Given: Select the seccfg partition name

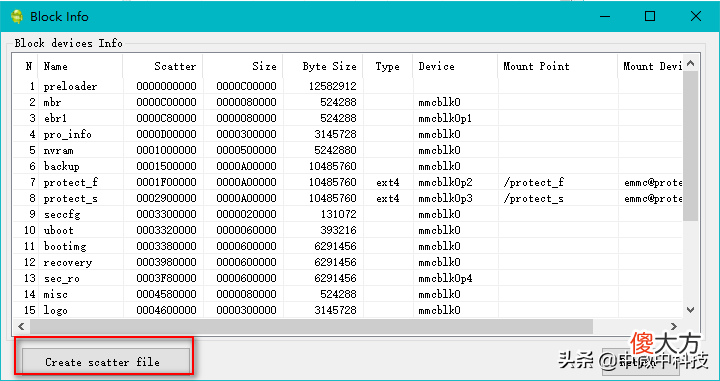Looking at the screenshot, I should pyautogui.click(x=62, y=214).
